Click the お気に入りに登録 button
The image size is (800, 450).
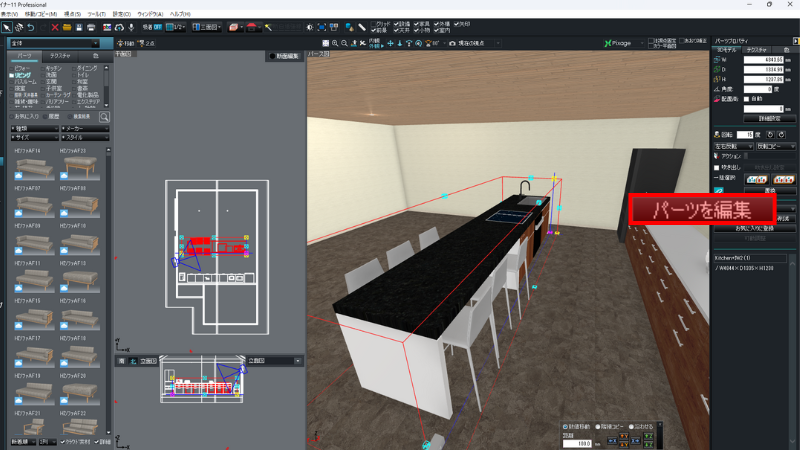coord(755,229)
